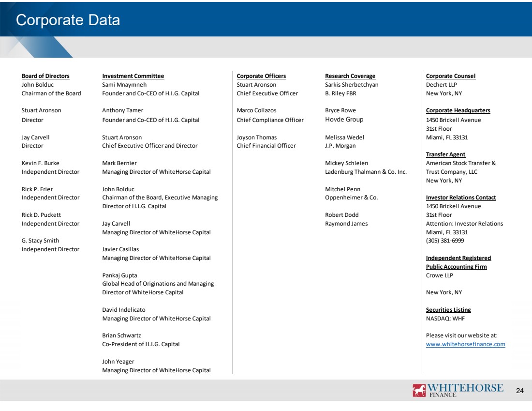This screenshot has width=532, height=411.
Task: Open the www.whitehorsefinance.com website link
Action: point(465,344)
